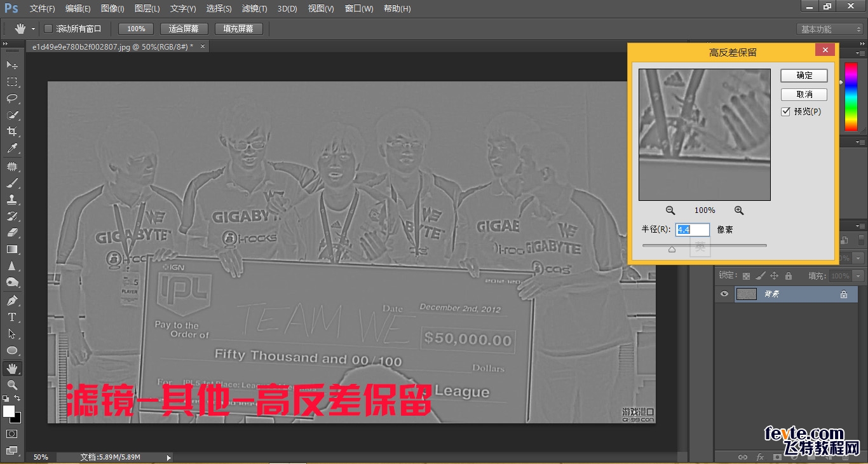Select the Brush tool
Viewport: 868px width, 464px height.
point(12,183)
